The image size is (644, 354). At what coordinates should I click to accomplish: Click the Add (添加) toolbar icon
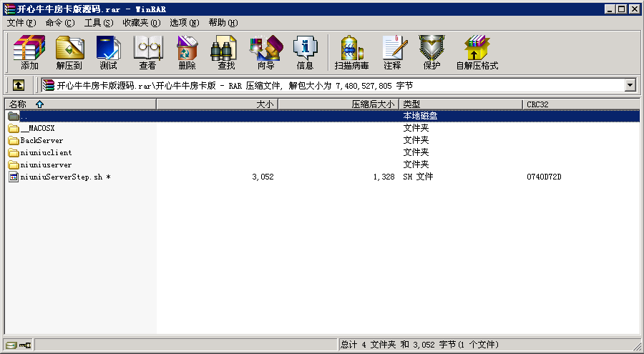tap(29, 52)
